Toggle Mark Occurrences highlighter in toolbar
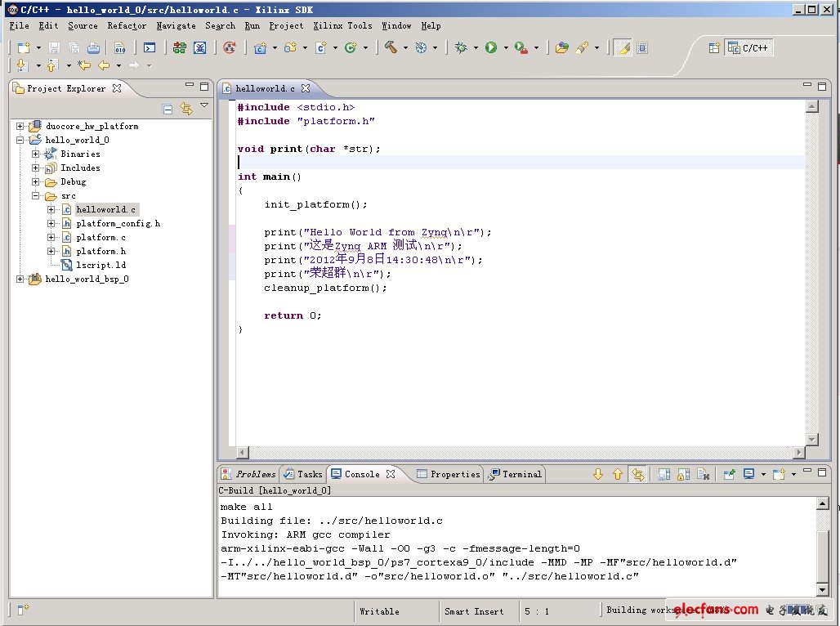 pyautogui.click(x=623, y=48)
